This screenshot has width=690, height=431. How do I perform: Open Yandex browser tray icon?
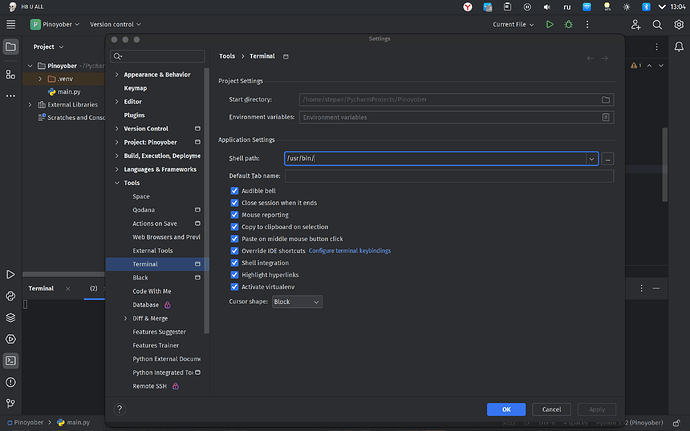(467, 7)
